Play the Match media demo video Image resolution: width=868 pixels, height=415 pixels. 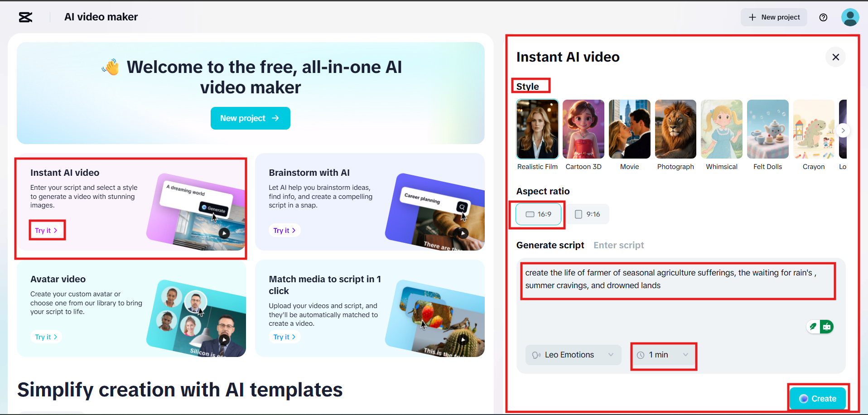coord(463,339)
